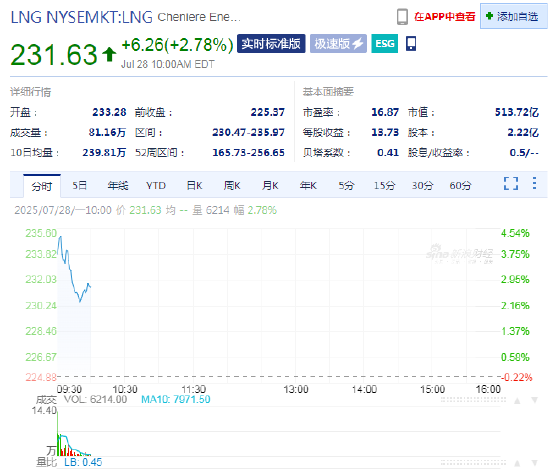The width and height of the screenshot is (550, 469).
Task: Click the up arrow in 成交 indicator row
Action: [517, 400]
